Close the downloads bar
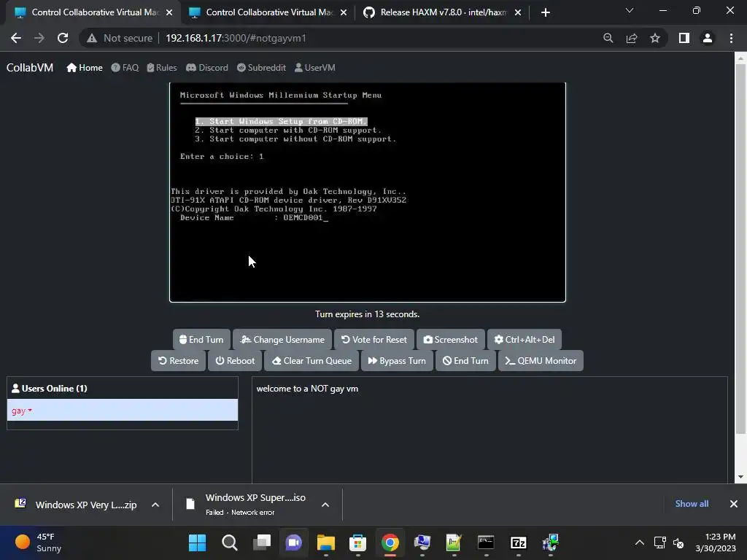 point(734,504)
